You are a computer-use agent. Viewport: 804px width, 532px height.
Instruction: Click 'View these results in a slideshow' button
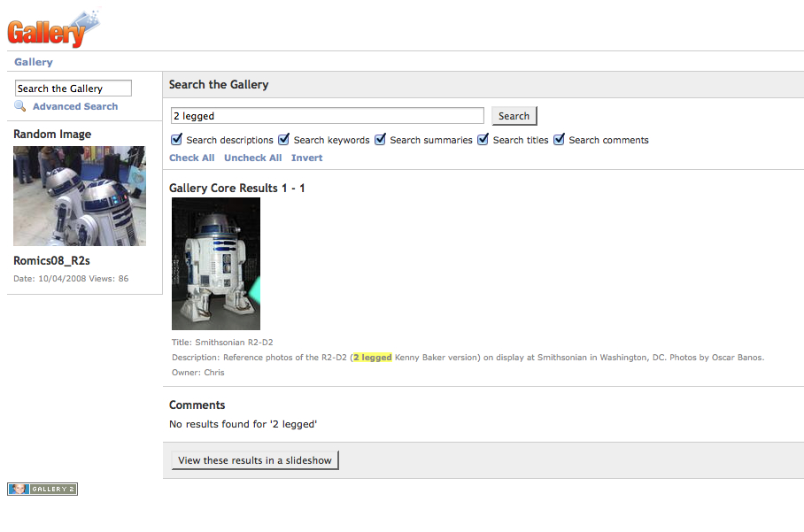[x=255, y=460]
